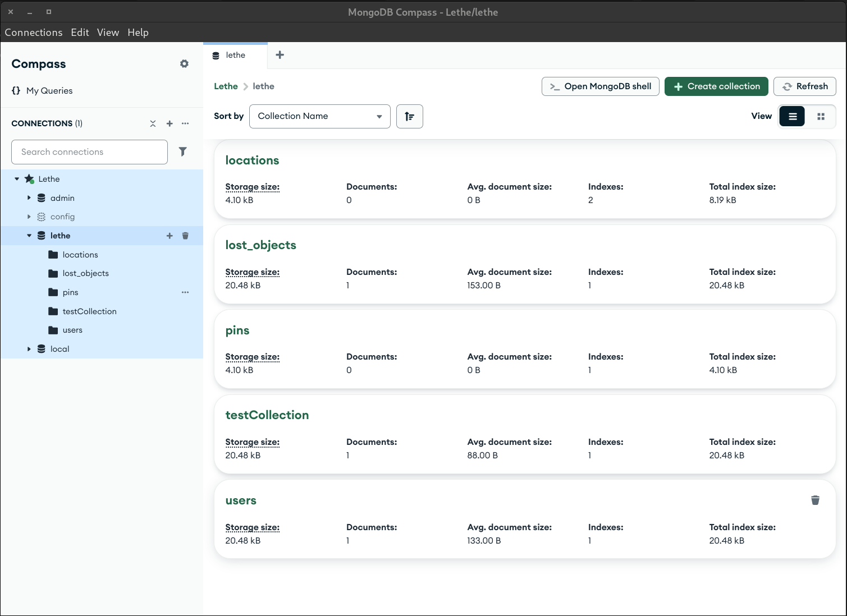Open the locations collection card title

(252, 160)
